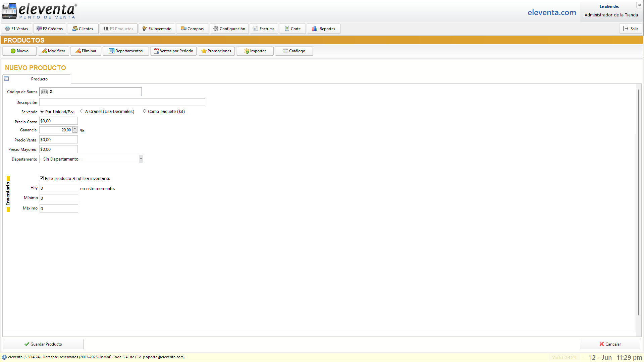
Task: Open F1 Ventas sales module
Action: click(16, 29)
